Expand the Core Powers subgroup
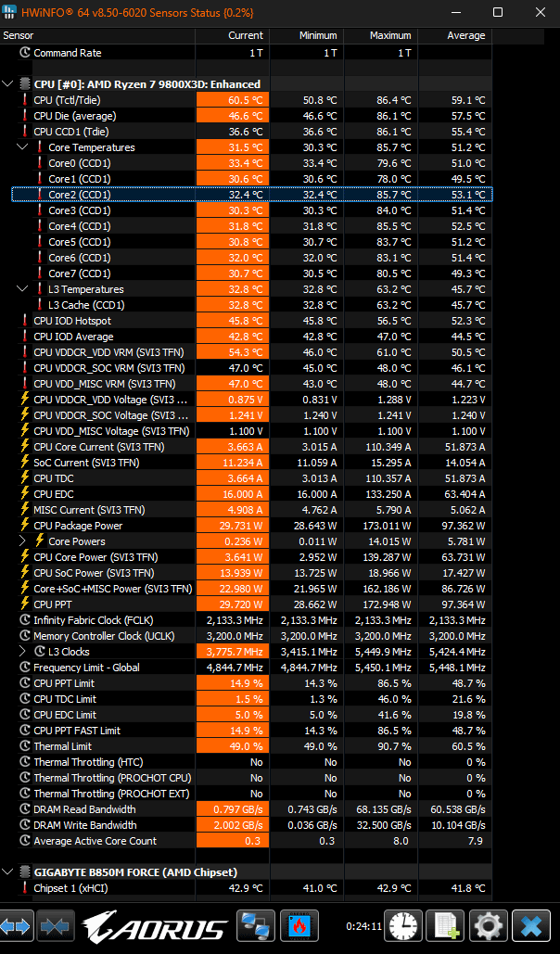This screenshot has height=954, width=560. [x=22, y=541]
